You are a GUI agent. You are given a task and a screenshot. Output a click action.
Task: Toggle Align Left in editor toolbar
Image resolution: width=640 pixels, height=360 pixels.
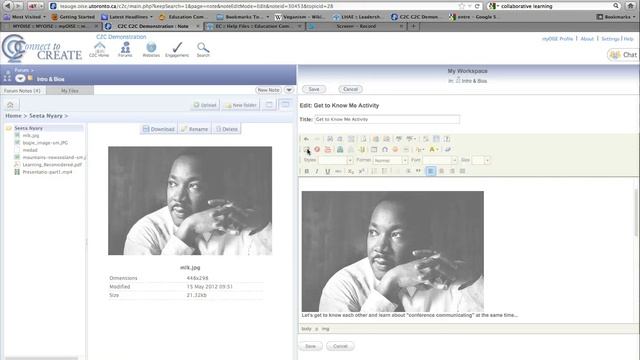[x=431, y=171]
